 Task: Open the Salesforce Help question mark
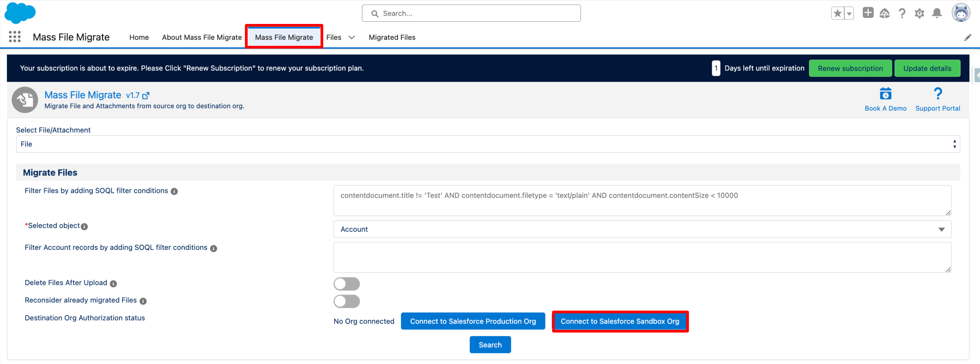tap(902, 13)
